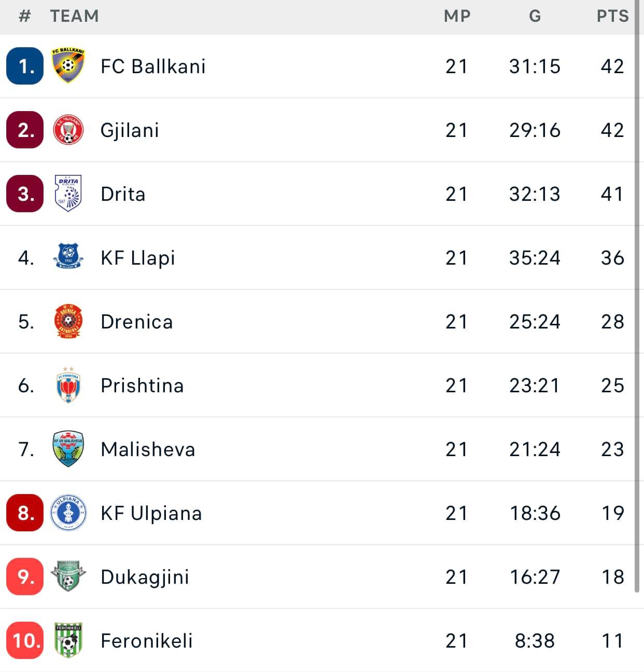Click the vertical scrollbar on right edge
The height and width of the screenshot is (672, 644).
637,311
